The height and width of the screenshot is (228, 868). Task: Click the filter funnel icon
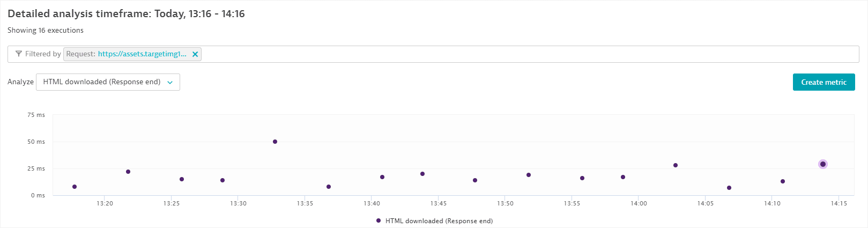(19, 54)
